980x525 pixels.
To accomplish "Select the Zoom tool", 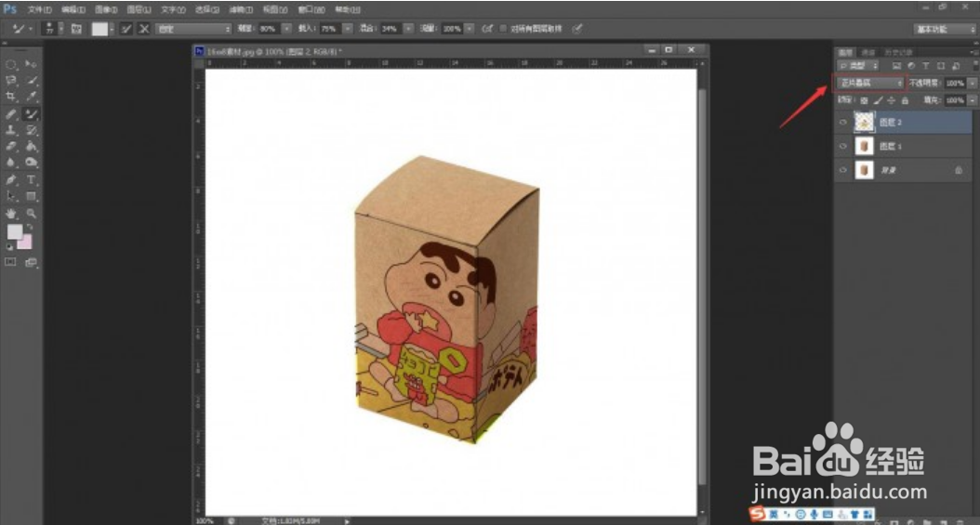I will point(31,214).
